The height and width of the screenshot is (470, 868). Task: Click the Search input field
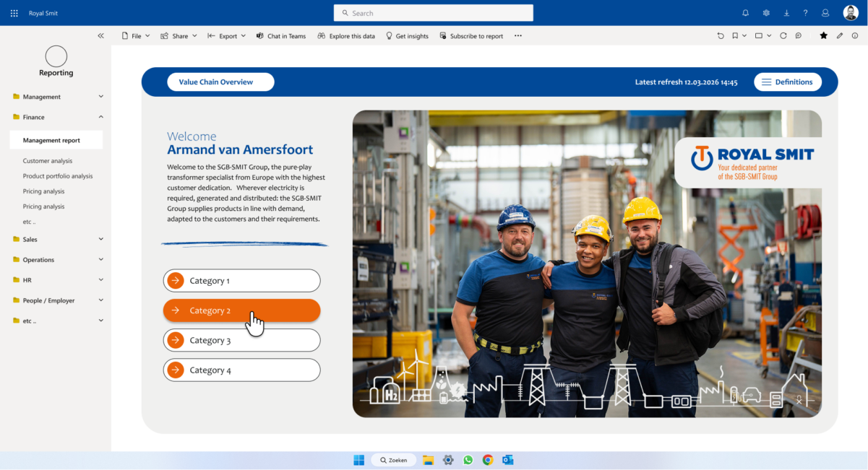click(434, 13)
